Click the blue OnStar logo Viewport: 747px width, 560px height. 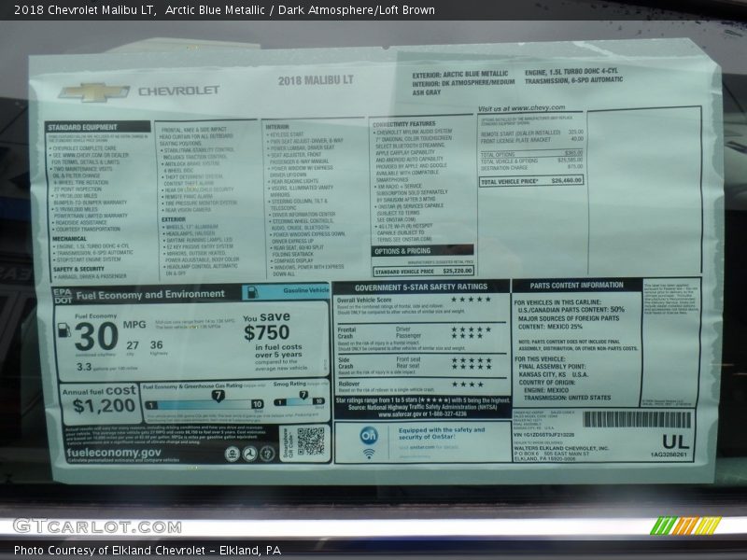coord(369,436)
